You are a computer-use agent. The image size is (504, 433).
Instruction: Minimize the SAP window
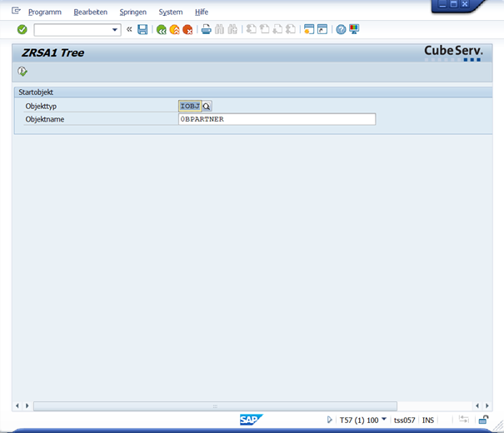[x=442, y=4]
